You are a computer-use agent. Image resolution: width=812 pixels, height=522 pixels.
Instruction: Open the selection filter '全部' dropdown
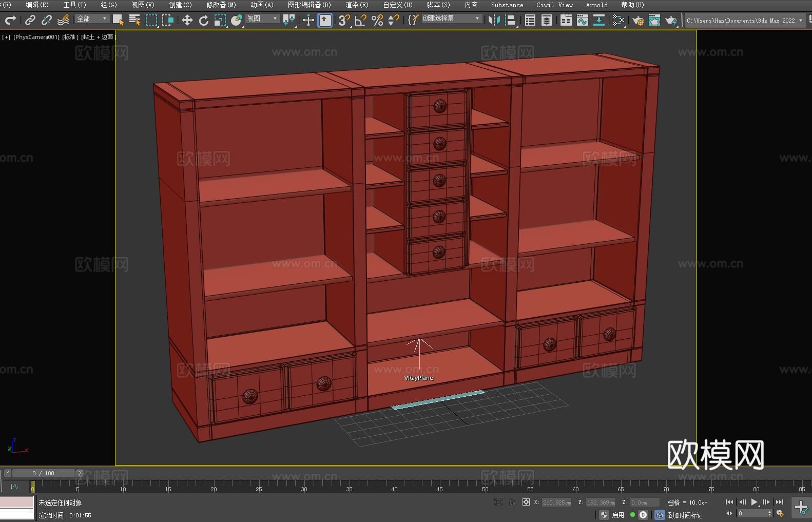(x=92, y=18)
